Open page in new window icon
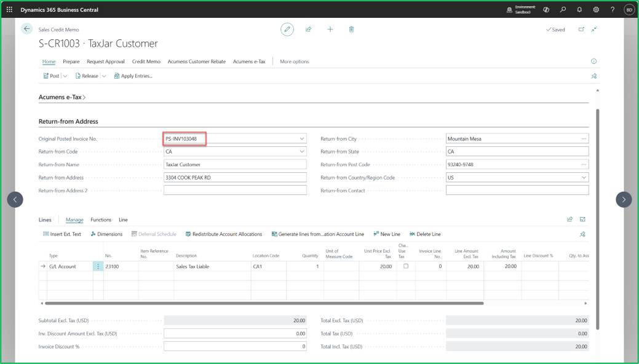Screen dimensions: 639x364 (x=581, y=30)
